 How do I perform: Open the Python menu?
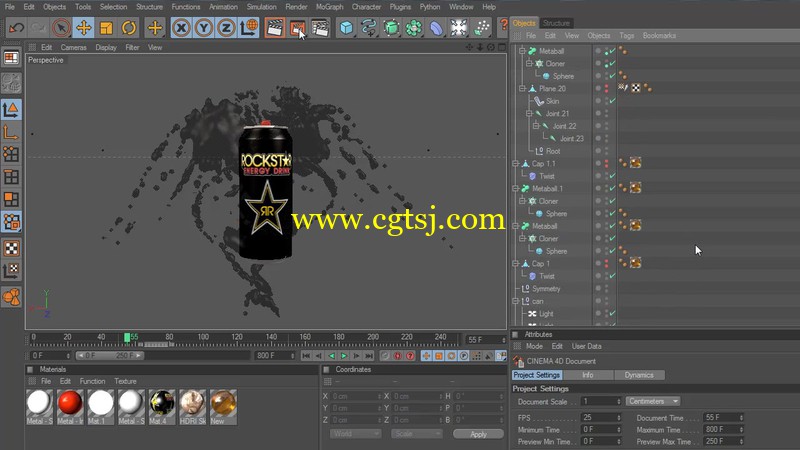pos(430,7)
